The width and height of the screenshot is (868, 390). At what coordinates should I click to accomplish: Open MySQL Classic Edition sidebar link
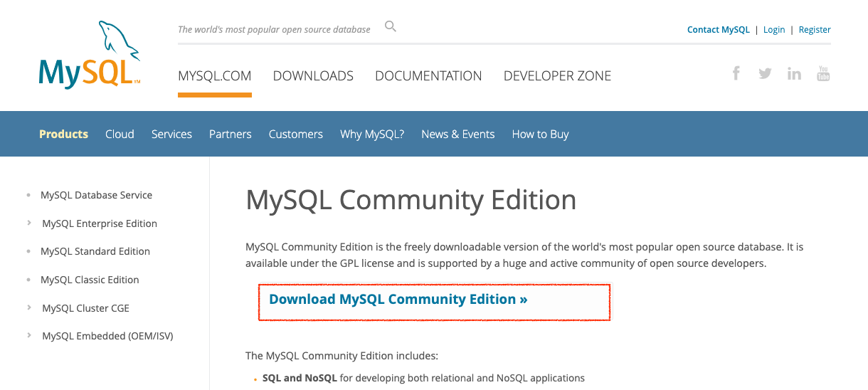pyautogui.click(x=90, y=280)
